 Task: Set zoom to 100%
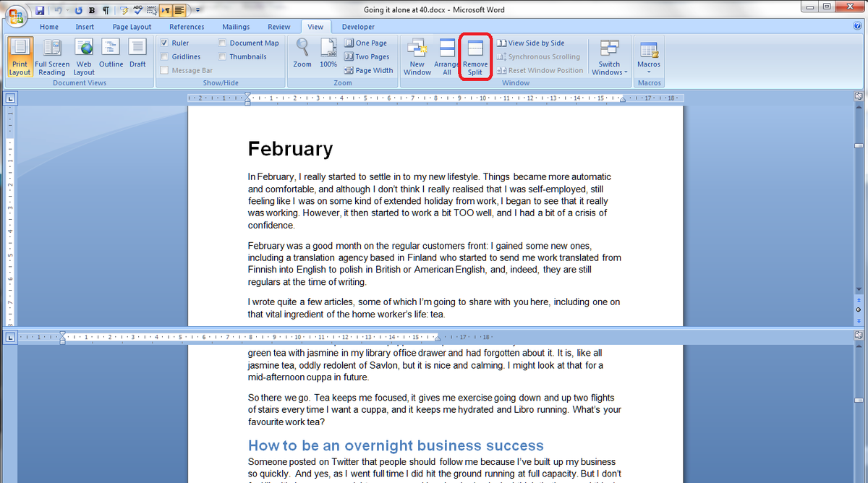(328, 54)
